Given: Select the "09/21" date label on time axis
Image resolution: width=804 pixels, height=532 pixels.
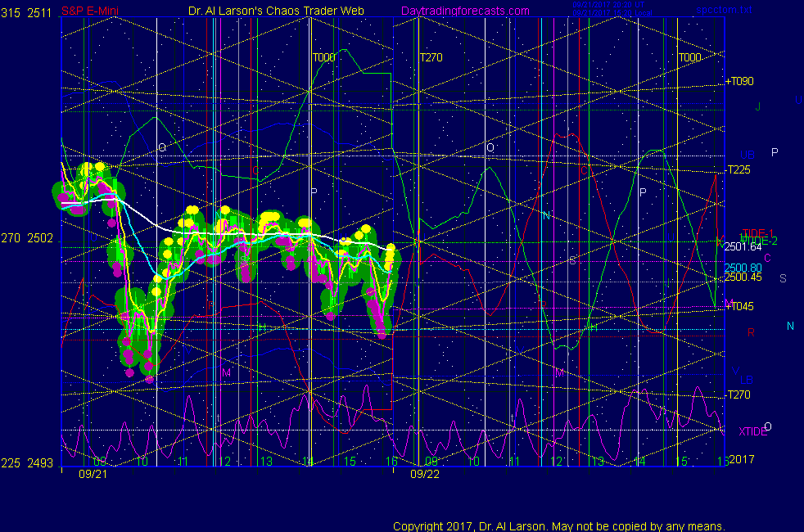Looking at the screenshot, I should click(93, 474).
